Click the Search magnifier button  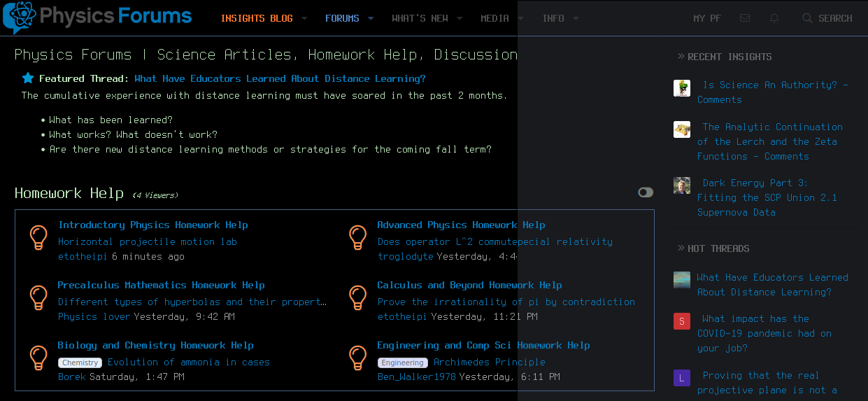pos(827,18)
